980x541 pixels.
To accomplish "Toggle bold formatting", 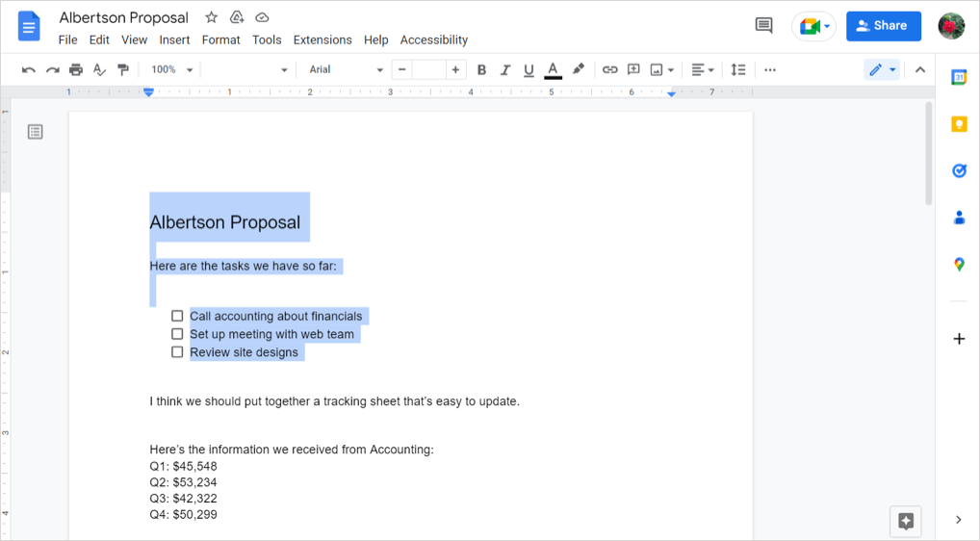I will pyautogui.click(x=481, y=69).
